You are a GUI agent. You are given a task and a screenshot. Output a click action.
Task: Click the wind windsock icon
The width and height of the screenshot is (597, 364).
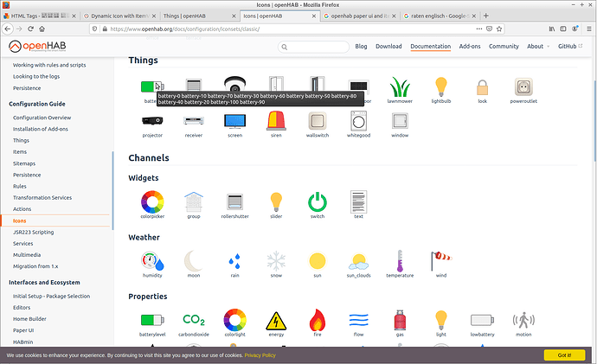click(441, 261)
